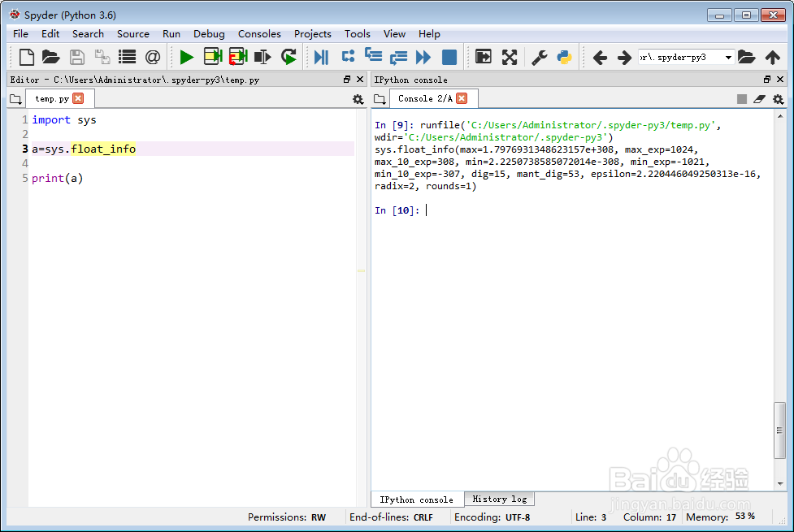Toggle fullscreen mode icon

510,57
